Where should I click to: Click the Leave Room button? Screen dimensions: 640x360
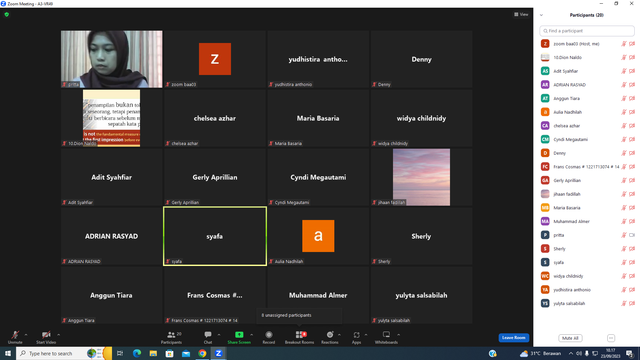click(x=513, y=338)
